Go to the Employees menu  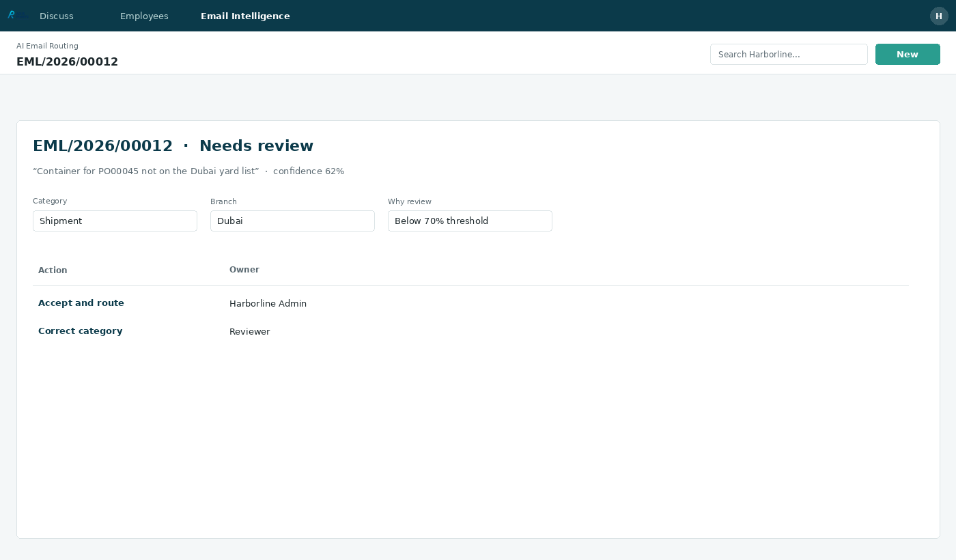(x=144, y=16)
